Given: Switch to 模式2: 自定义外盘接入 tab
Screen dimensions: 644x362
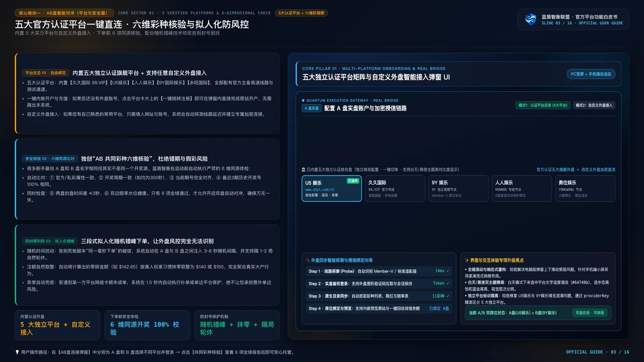Looking at the screenshot, I should [594, 105].
